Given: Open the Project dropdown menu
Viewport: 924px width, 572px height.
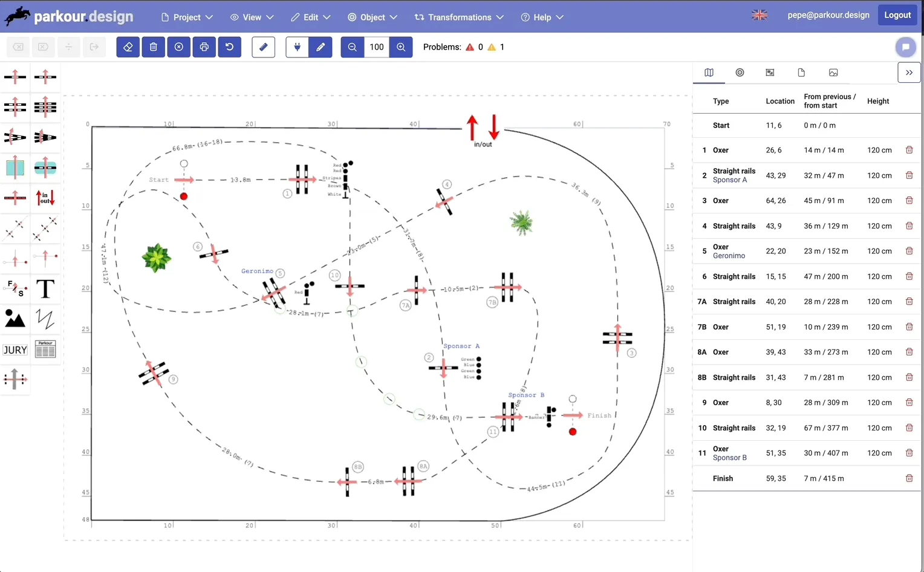Looking at the screenshot, I should (x=187, y=17).
